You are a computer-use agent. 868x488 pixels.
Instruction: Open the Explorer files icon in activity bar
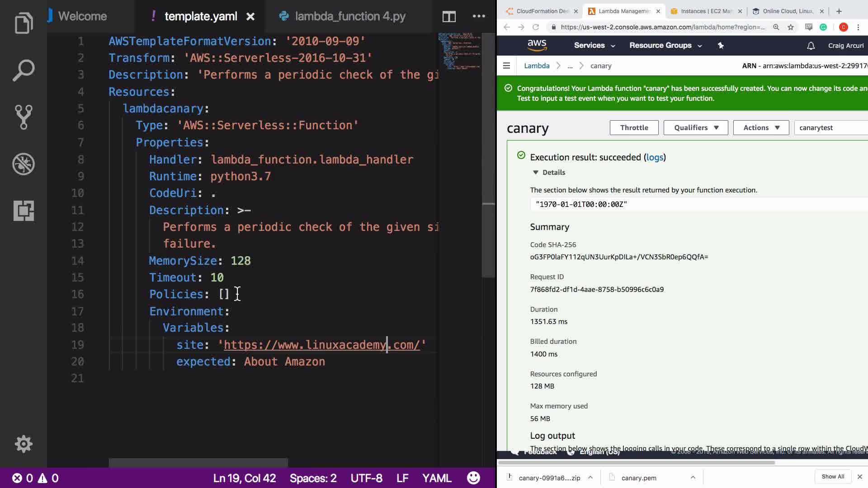pos(24,23)
